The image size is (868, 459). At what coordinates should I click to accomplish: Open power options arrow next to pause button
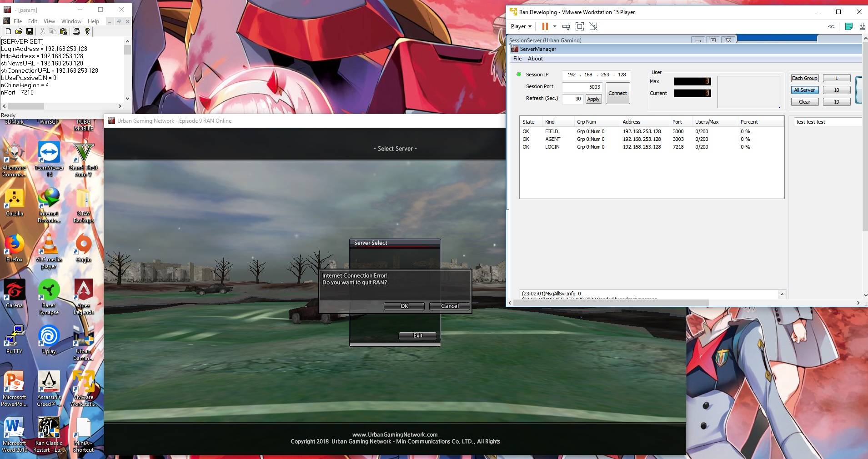pyautogui.click(x=555, y=26)
